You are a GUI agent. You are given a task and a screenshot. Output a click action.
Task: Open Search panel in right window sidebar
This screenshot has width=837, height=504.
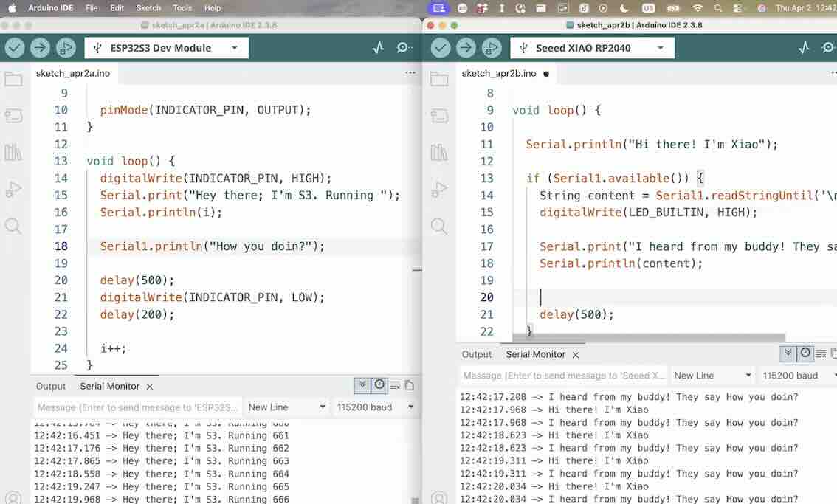[x=439, y=227]
